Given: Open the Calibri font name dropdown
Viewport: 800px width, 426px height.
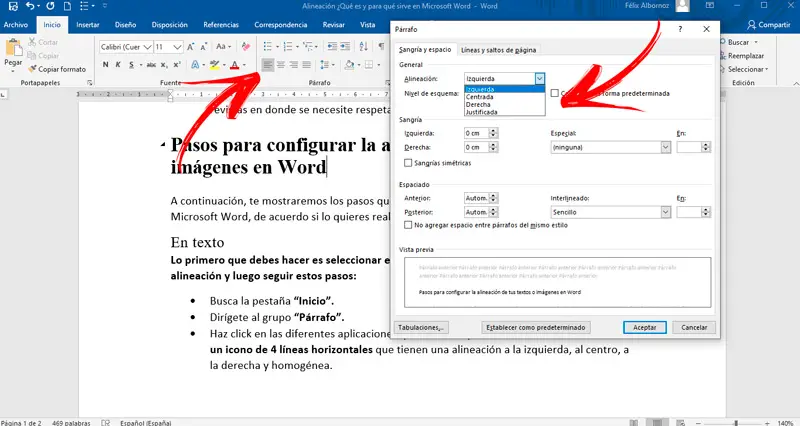Looking at the screenshot, I should pos(147,47).
